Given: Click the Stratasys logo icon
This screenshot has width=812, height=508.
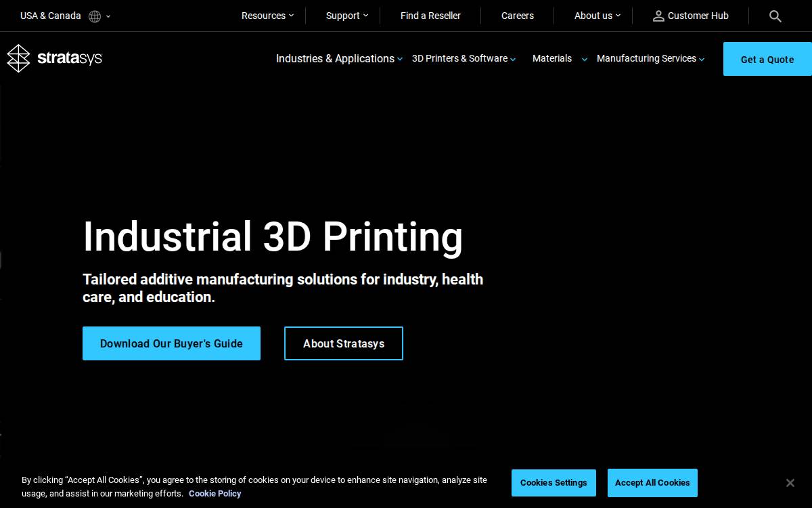Looking at the screenshot, I should [18, 58].
